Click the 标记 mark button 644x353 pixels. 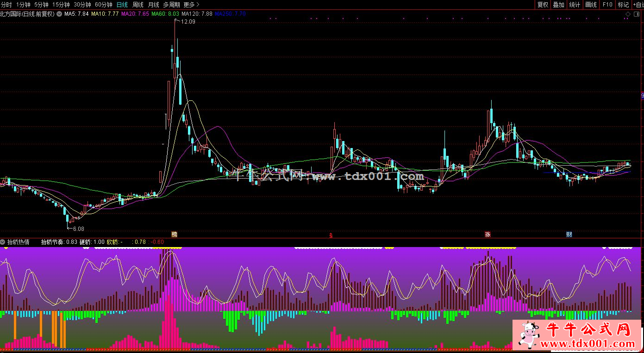[x=623, y=5]
